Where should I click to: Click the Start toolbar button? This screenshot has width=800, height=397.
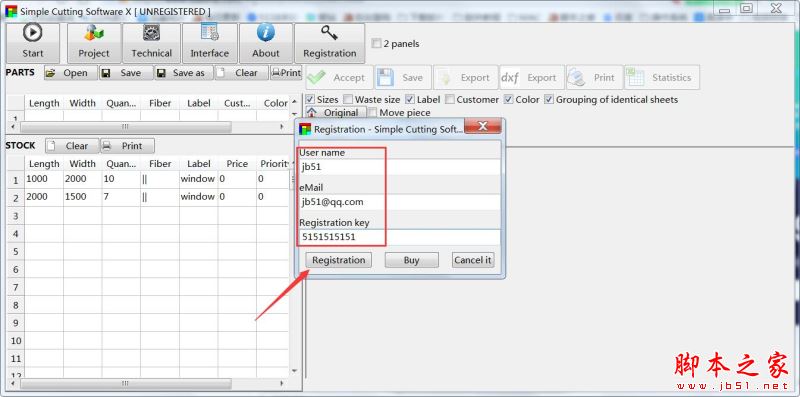(x=33, y=43)
